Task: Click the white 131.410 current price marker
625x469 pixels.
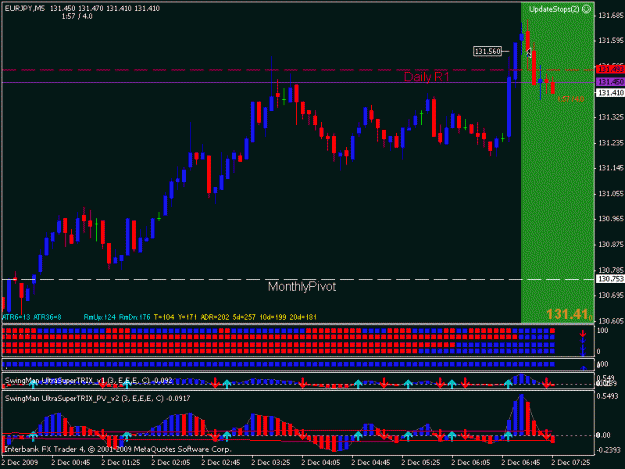Action: click(x=610, y=93)
